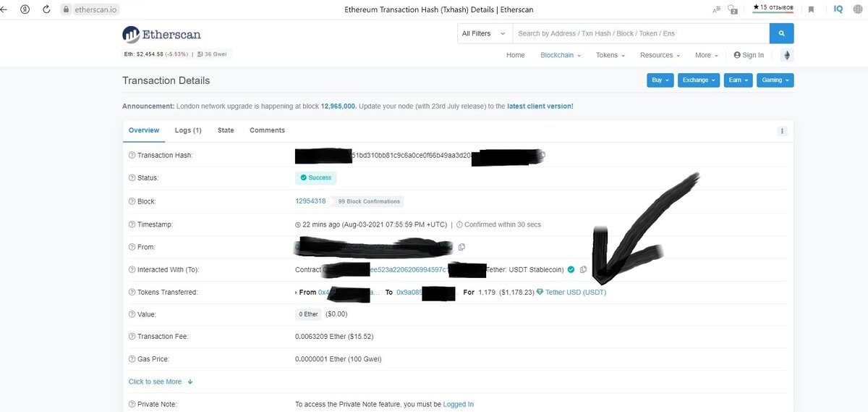Switch to the Overview tab
The width and height of the screenshot is (868, 412).
pos(144,130)
